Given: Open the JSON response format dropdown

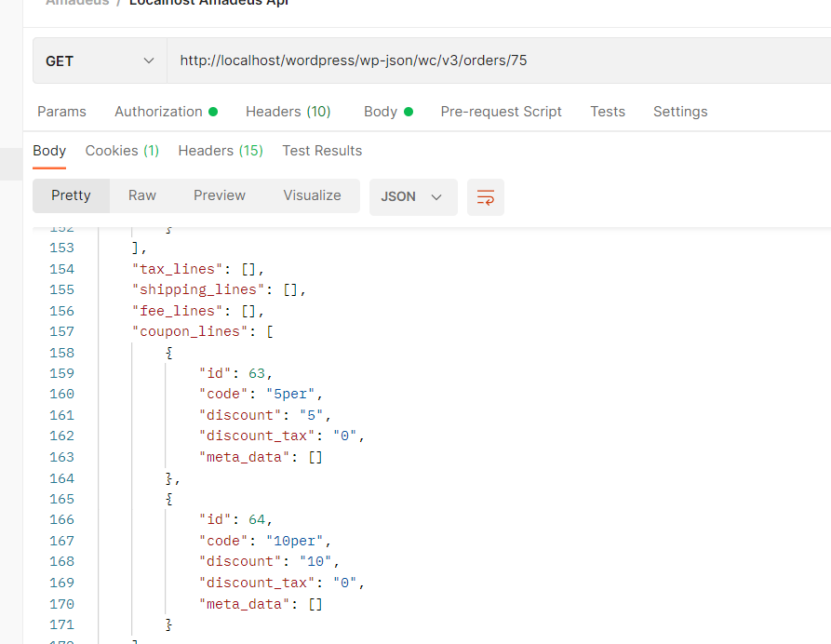Looking at the screenshot, I should coord(412,196).
